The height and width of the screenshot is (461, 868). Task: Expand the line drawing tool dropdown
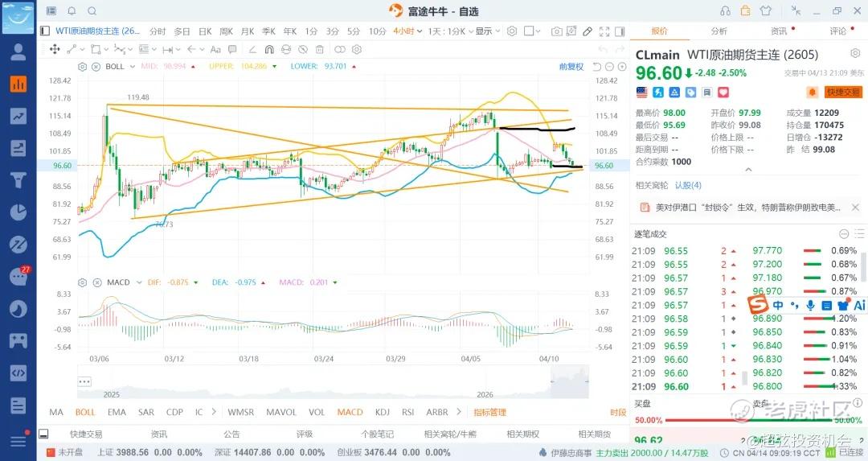point(83,49)
